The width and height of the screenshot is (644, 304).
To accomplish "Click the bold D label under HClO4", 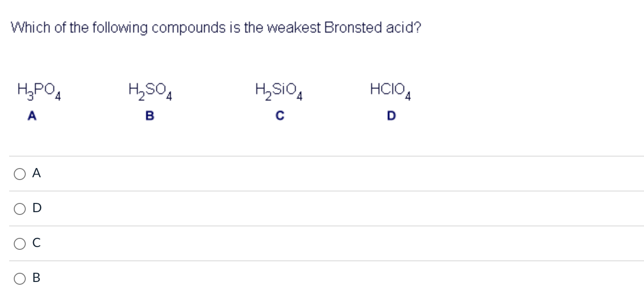I will click(x=390, y=116).
